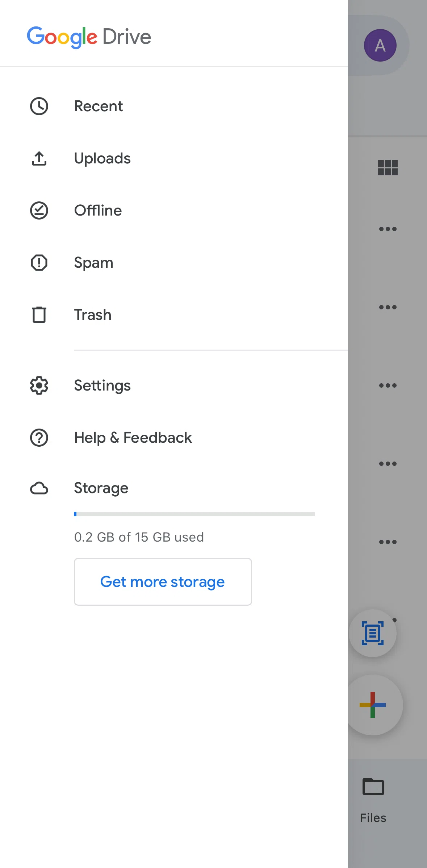Viewport: 427px width, 868px height.
Task: Open Settings menu entry
Action: [174, 385]
